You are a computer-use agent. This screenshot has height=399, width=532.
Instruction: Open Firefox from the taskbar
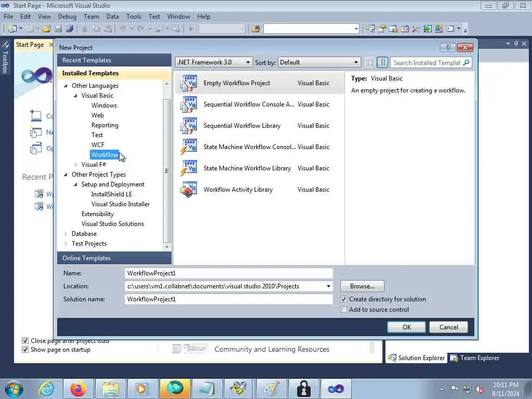click(78, 389)
